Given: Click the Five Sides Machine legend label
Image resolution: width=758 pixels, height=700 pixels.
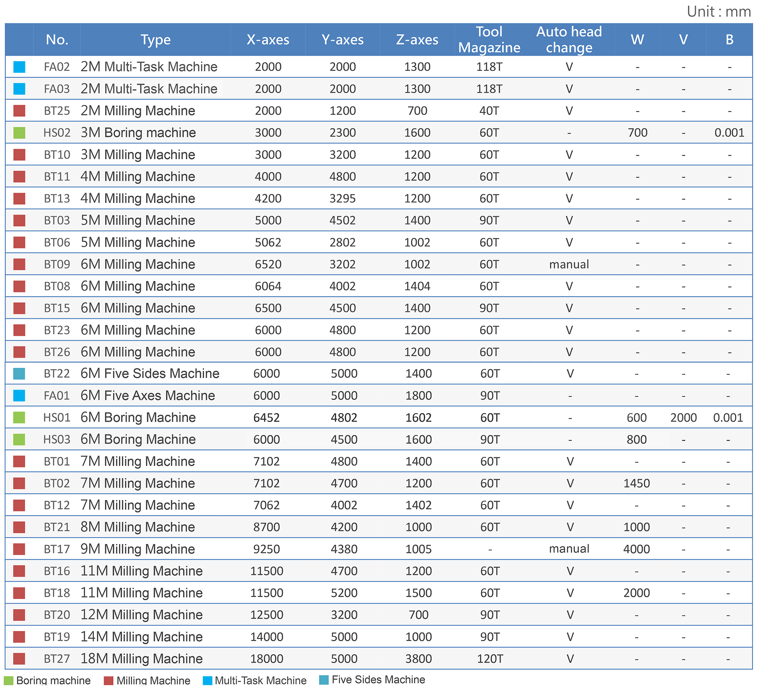Looking at the screenshot, I should pos(378,680).
